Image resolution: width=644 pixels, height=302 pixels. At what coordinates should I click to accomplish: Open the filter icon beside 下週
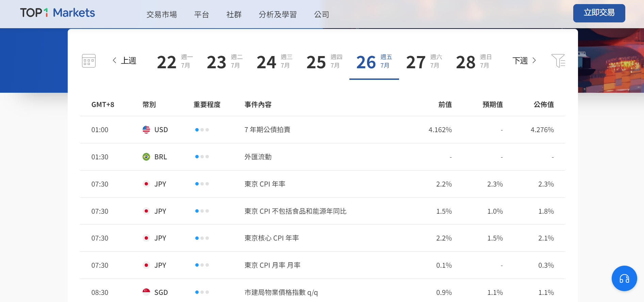(558, 61)
